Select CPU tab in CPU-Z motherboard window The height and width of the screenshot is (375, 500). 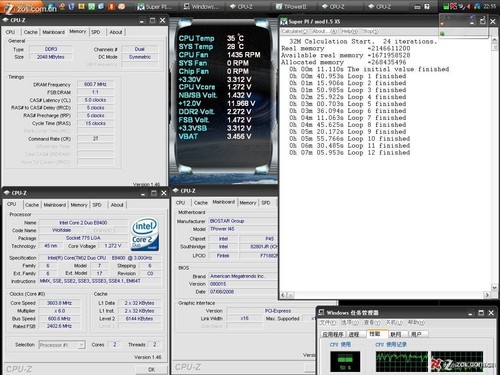180,203
